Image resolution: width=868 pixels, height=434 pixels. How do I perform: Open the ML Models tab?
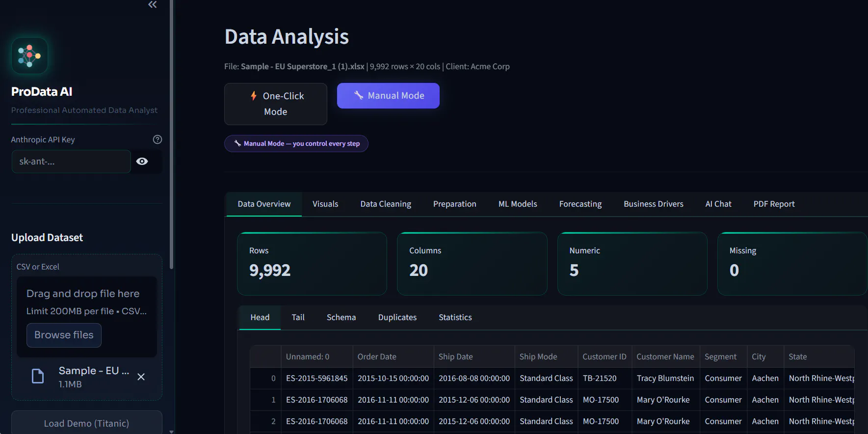(518, 204)
